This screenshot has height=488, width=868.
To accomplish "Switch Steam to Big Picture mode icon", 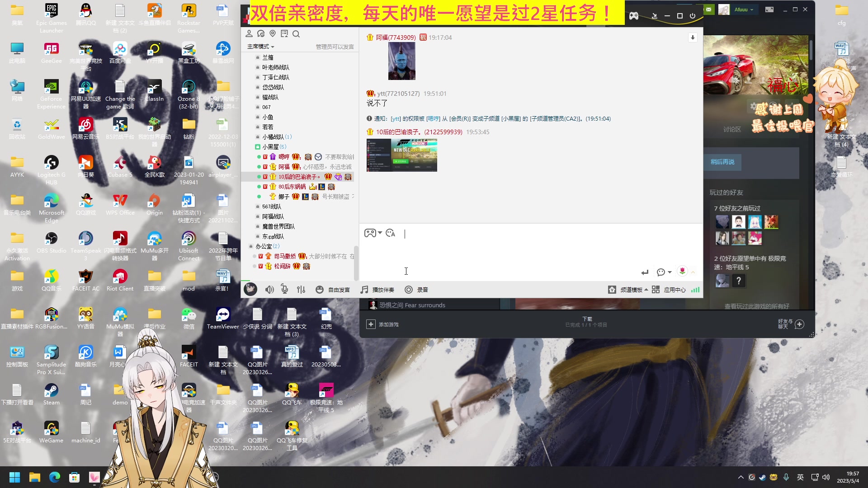I will [x=769, y=9].
